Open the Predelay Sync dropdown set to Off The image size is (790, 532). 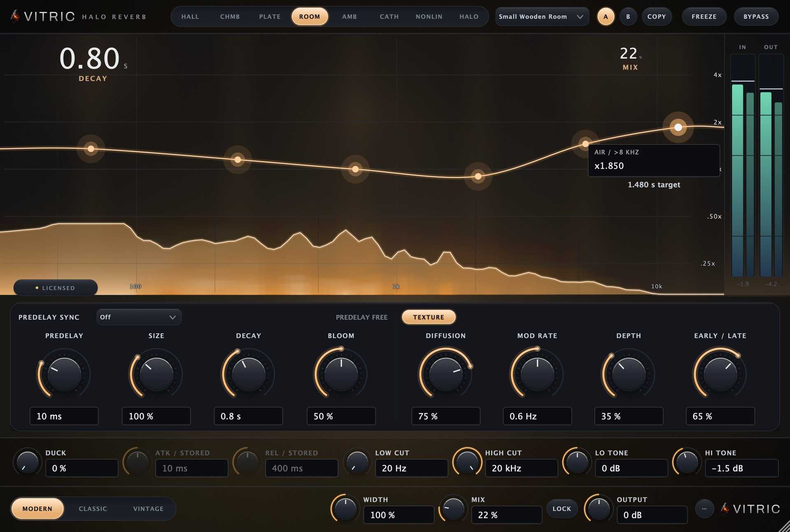(139, 317)
